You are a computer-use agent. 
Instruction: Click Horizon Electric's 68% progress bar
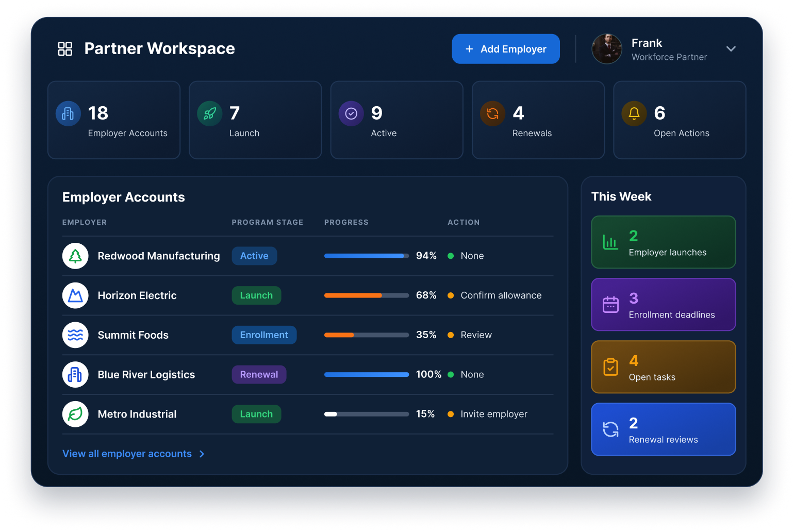point(367,295)
